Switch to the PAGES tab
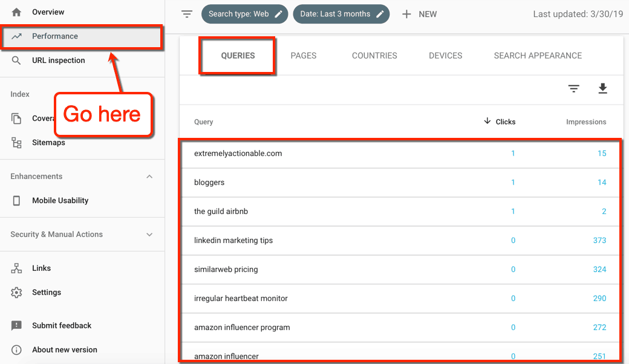Image resolution: width=629 pixels, height=364 pixels. (x=303, y=55)
